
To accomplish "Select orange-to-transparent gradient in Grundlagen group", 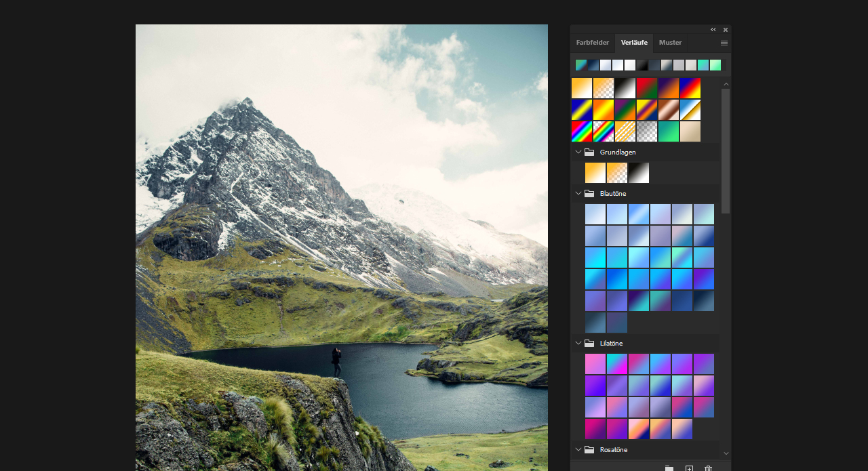I will [x=617, y=173].
